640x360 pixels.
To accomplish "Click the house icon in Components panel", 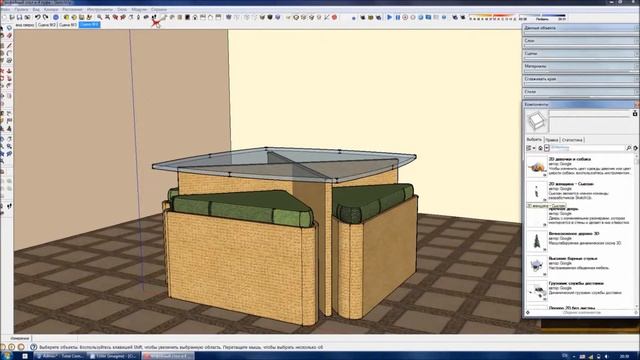I will pyautogui.click(x=540, y=148).
